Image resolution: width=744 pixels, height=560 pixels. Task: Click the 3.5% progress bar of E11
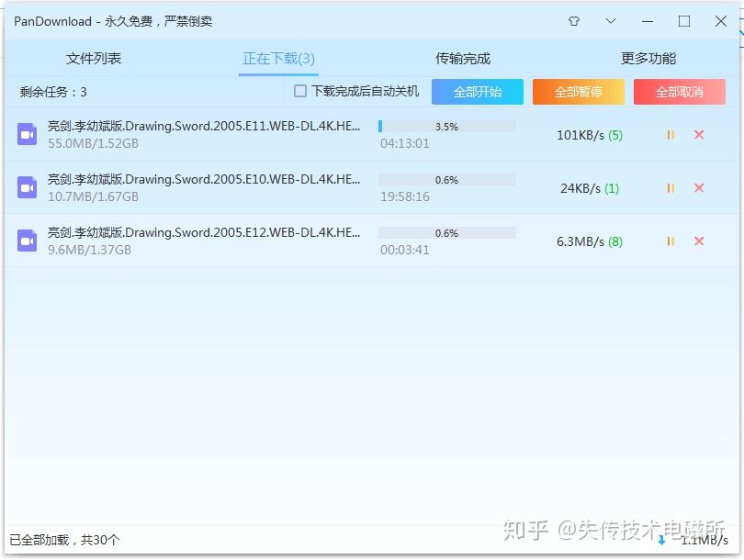447,126
